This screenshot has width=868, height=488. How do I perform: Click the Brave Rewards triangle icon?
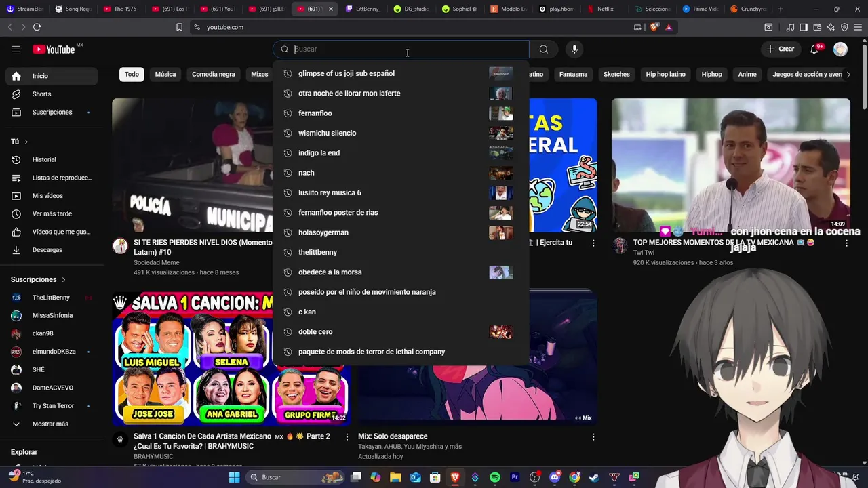[x=669, y=27]
